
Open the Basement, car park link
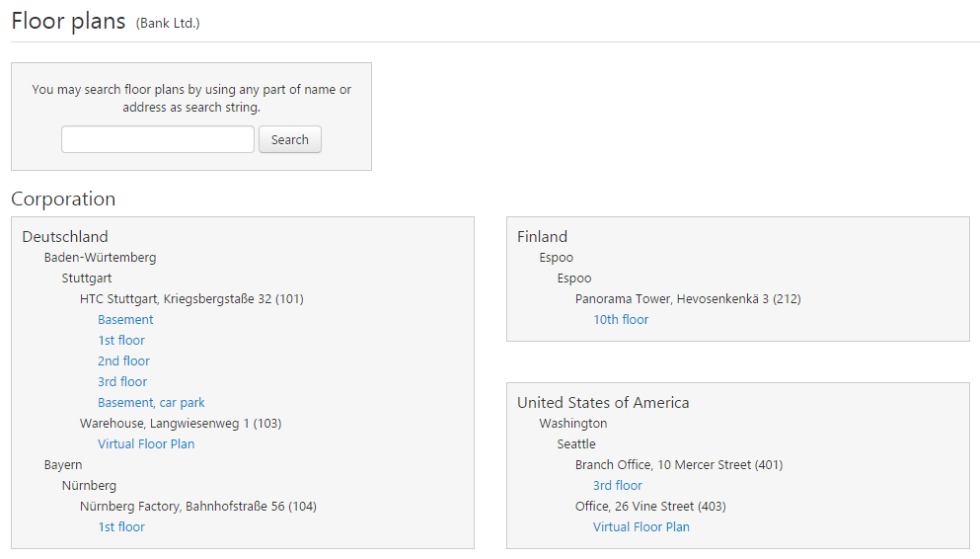[151, 402]
